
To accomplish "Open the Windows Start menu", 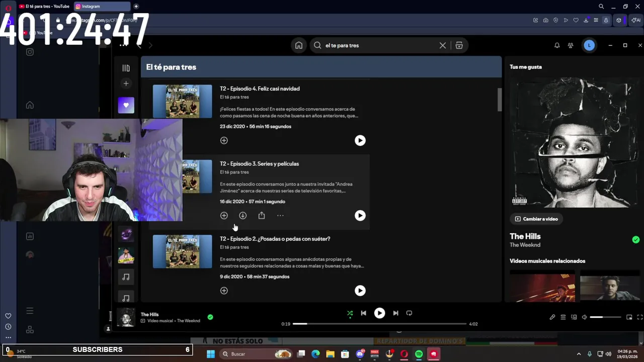I will coord(211,354).
